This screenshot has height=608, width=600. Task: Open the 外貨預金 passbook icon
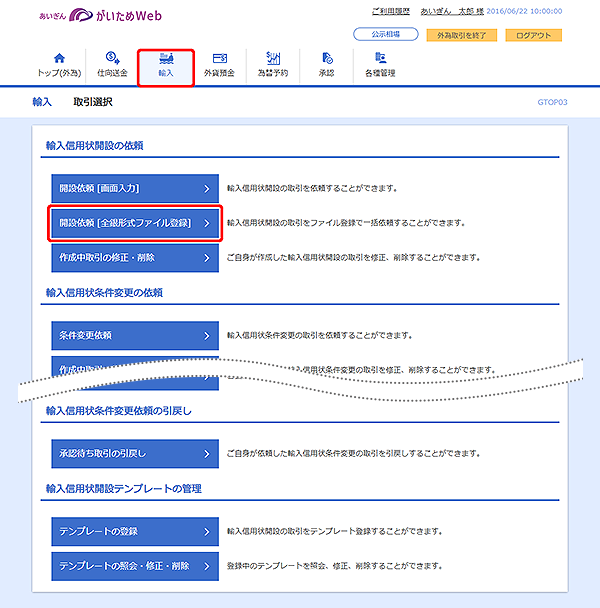[x=219, y=59]
